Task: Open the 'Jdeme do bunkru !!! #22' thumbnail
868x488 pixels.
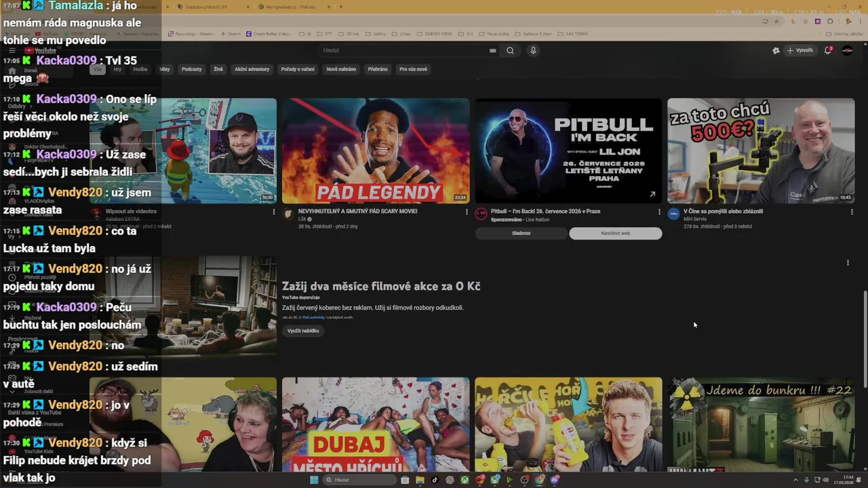Action: [761, 424]
